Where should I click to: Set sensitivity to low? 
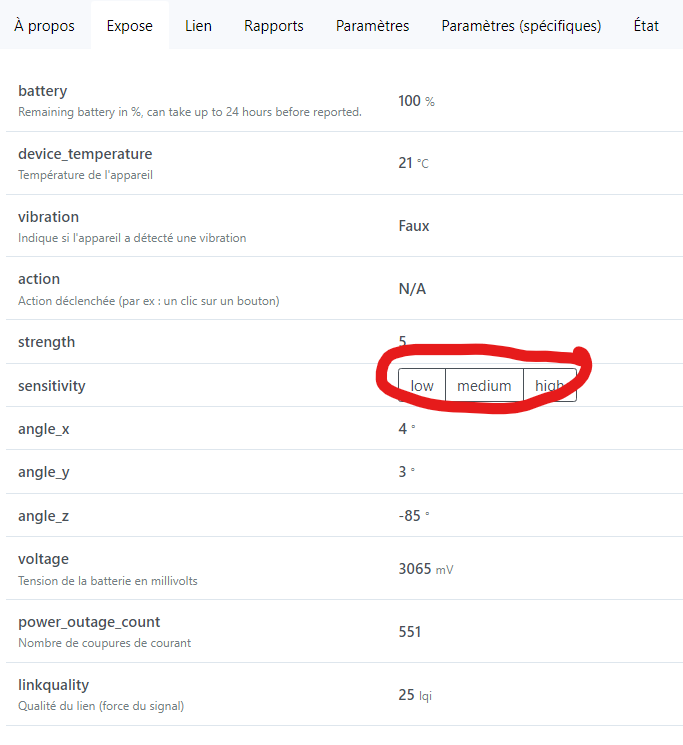click(422, 385)
